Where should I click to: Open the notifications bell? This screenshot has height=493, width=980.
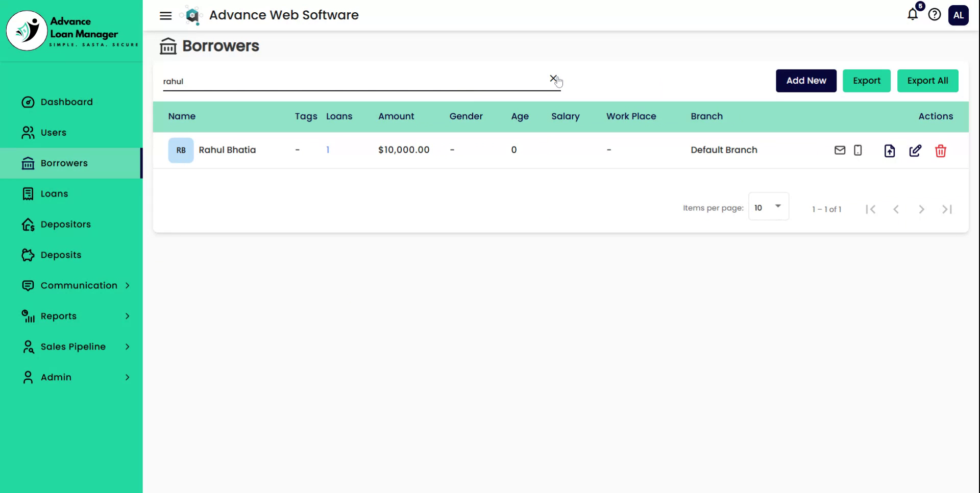tap(913, 14)
